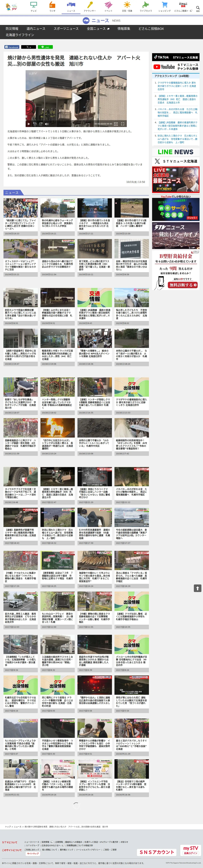Open LIVE 北海道の最新ニュース banner
Image resolution: width=203 pixels, height=868 pixels.
coord(176,180)
